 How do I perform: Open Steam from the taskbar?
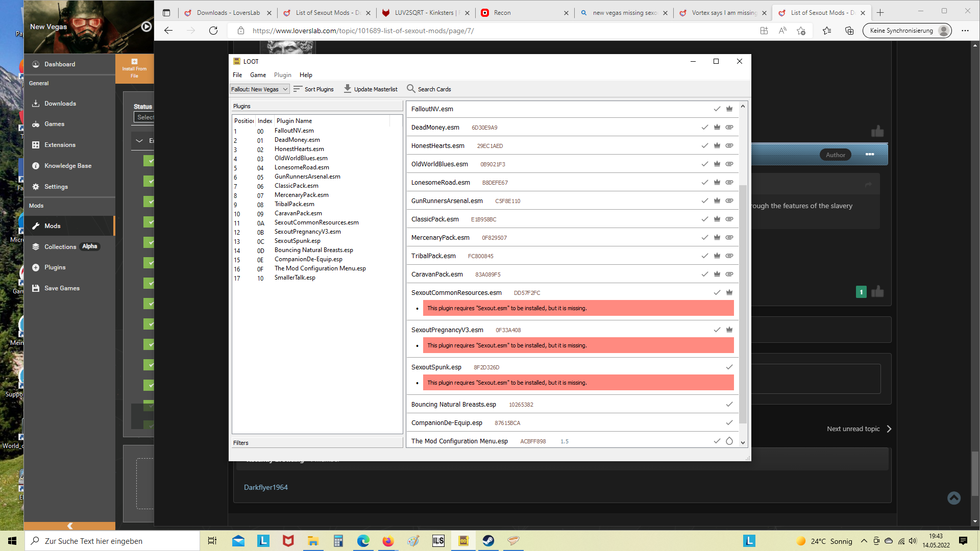[x=488, y=541]
